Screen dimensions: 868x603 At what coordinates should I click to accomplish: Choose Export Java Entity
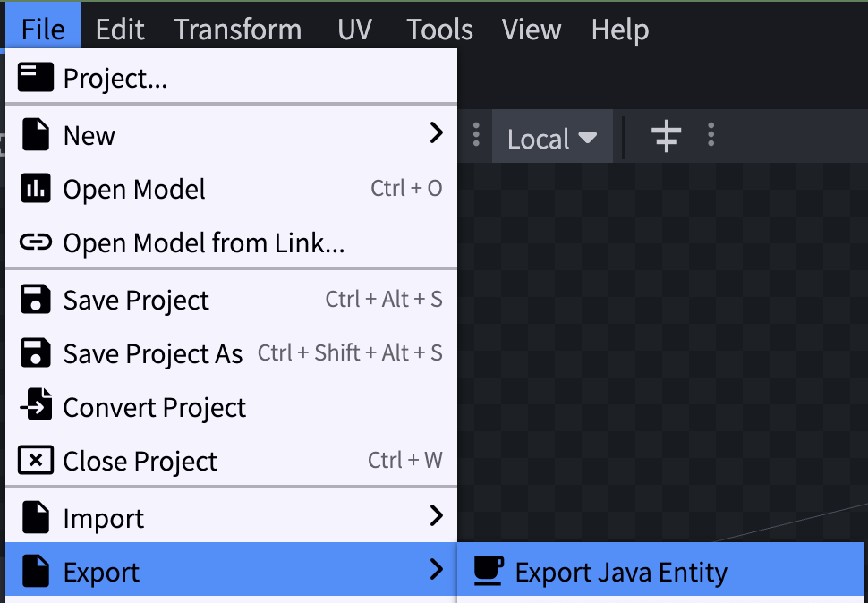(x=620, y=570)
